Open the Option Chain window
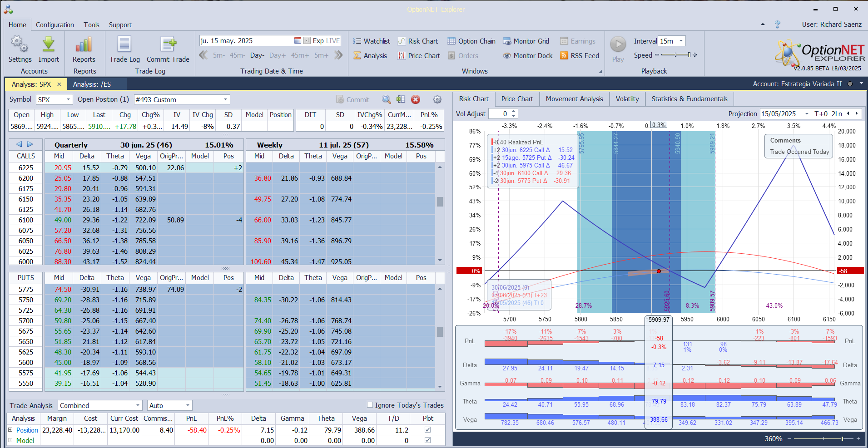Viewport: 868px width, 448px height. coord(471,41)
